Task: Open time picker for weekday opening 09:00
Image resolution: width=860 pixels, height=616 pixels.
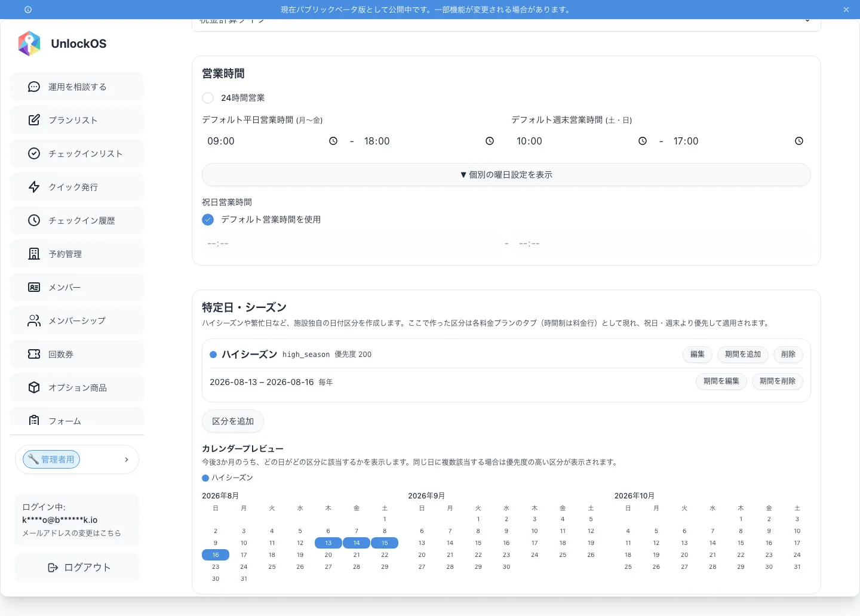Action: click(x=333, y=141)
